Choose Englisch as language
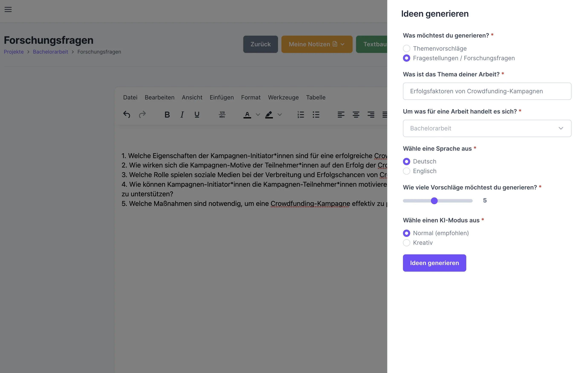The height and width of the screenshot is (373, 588). 406,171
